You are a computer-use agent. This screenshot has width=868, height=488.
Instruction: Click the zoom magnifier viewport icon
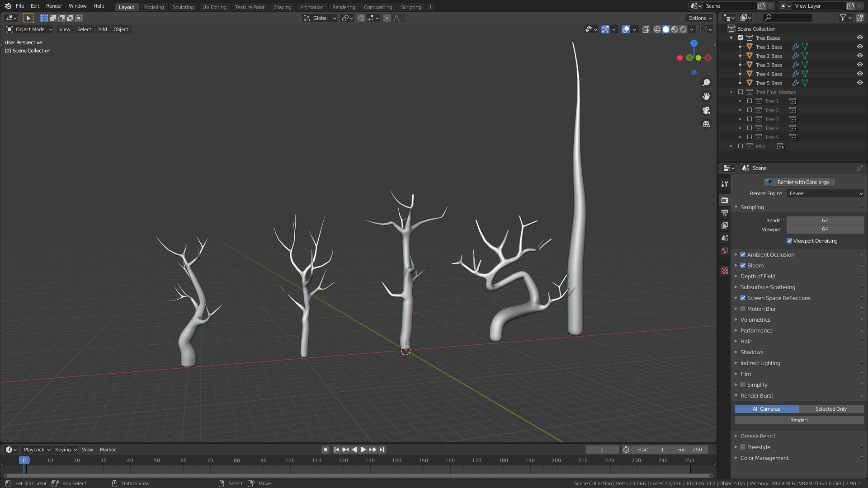[706, 83]
